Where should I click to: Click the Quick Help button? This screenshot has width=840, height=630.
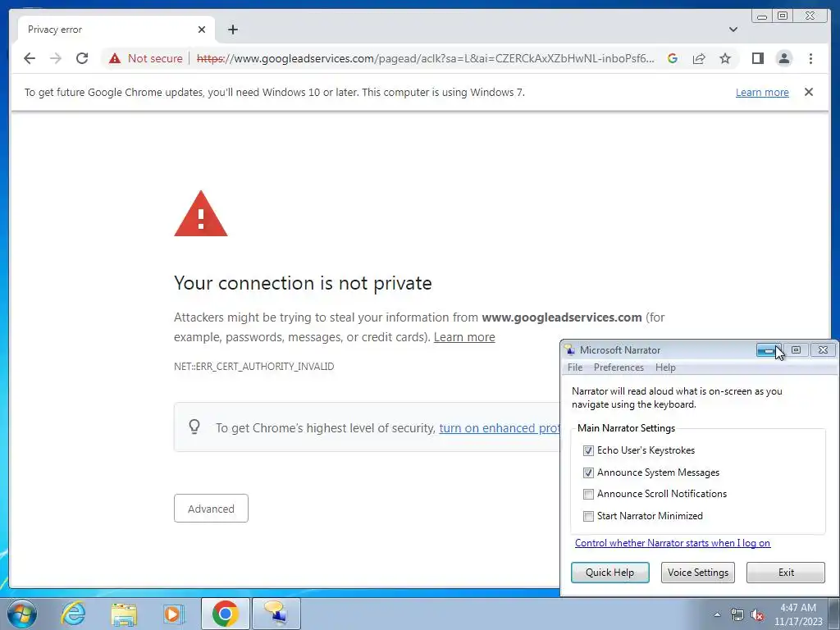point(609,572)
